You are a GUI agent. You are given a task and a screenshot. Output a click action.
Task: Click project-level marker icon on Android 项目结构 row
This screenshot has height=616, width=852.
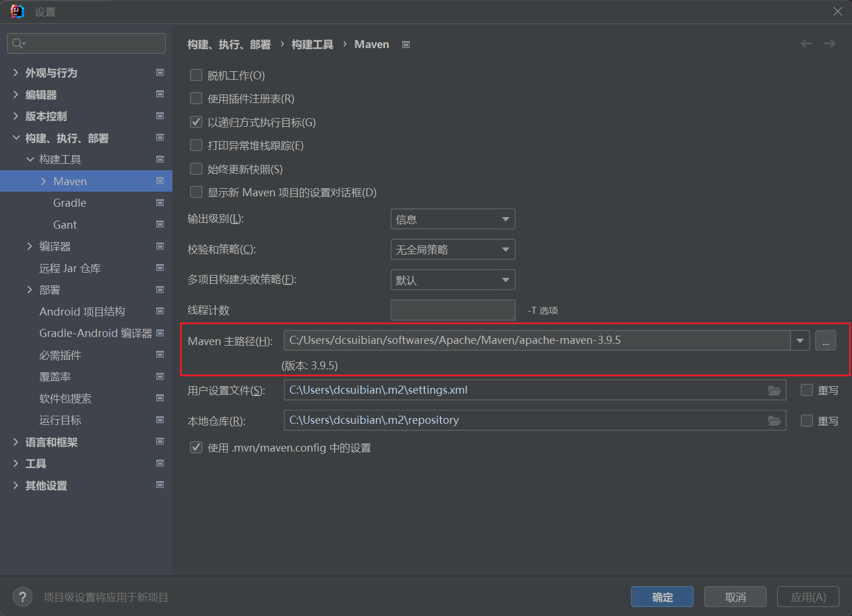tap(160, 311)
